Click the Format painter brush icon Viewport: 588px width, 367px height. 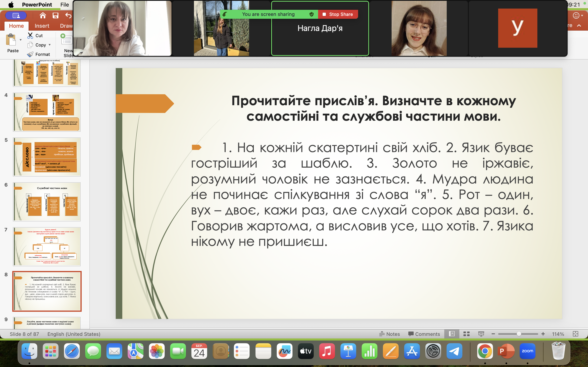point(30,54)
